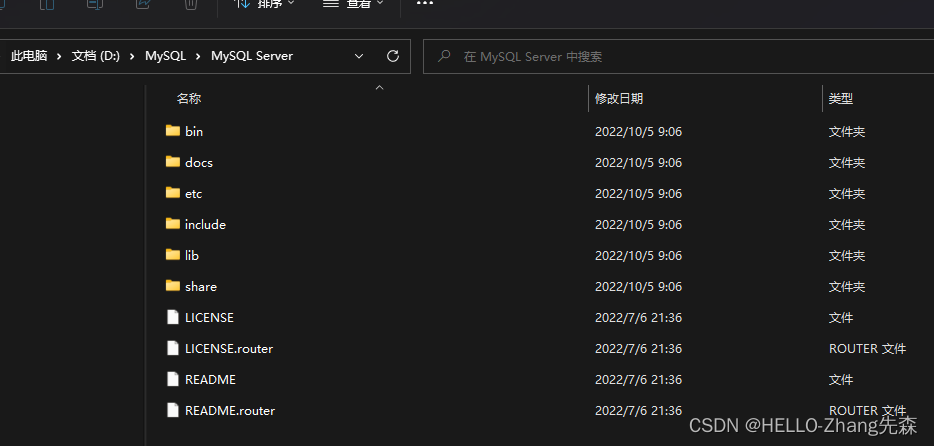Click the 文件夹 type of etc folder
Viewport: 934px width, 446px height.
(846, 194)
